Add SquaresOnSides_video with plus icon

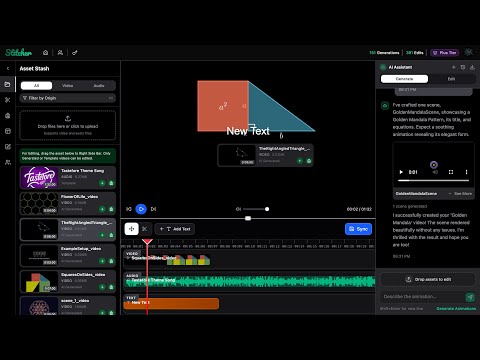tap(102, 287)
